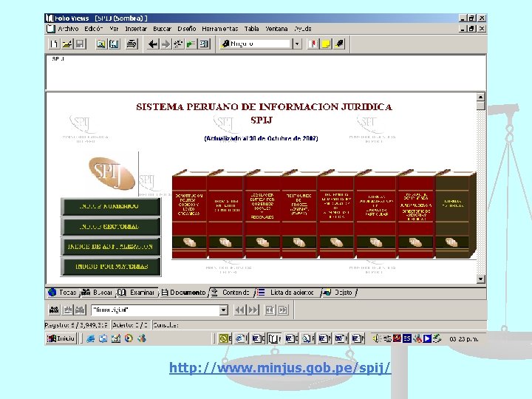Click the Indice de Abreviaciones green button
This screenshot has height=399, width=532.
coord(111,247)
